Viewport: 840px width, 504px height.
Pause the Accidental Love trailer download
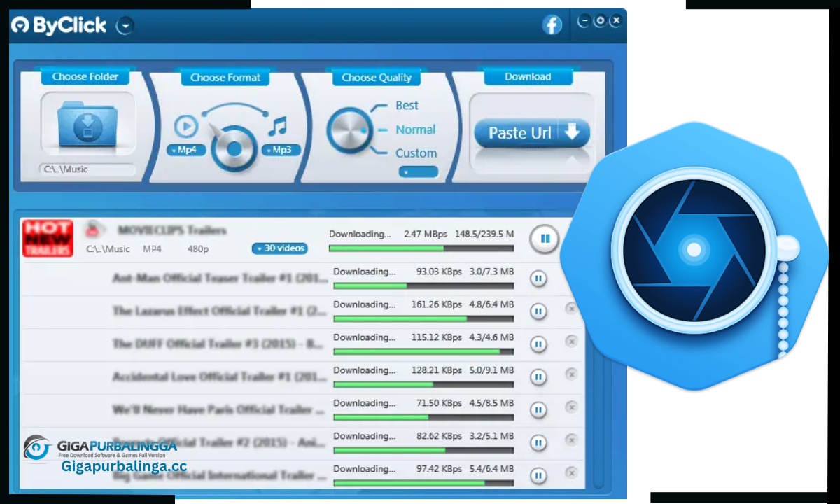point(538,377)
